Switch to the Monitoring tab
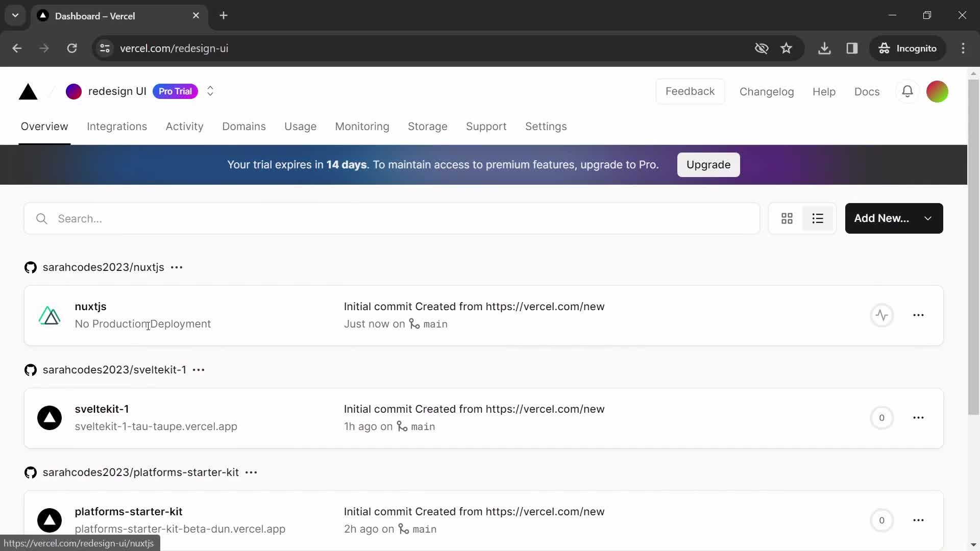Viewport: 980px width, 551px height. click(362, 127)
